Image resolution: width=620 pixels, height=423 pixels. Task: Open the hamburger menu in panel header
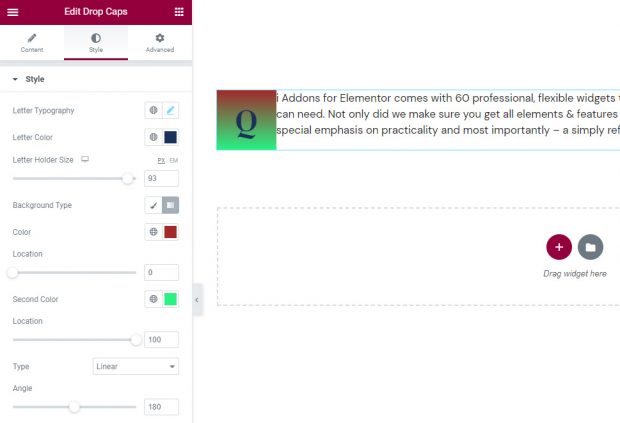pyautogui.click(x=12, y=11)
